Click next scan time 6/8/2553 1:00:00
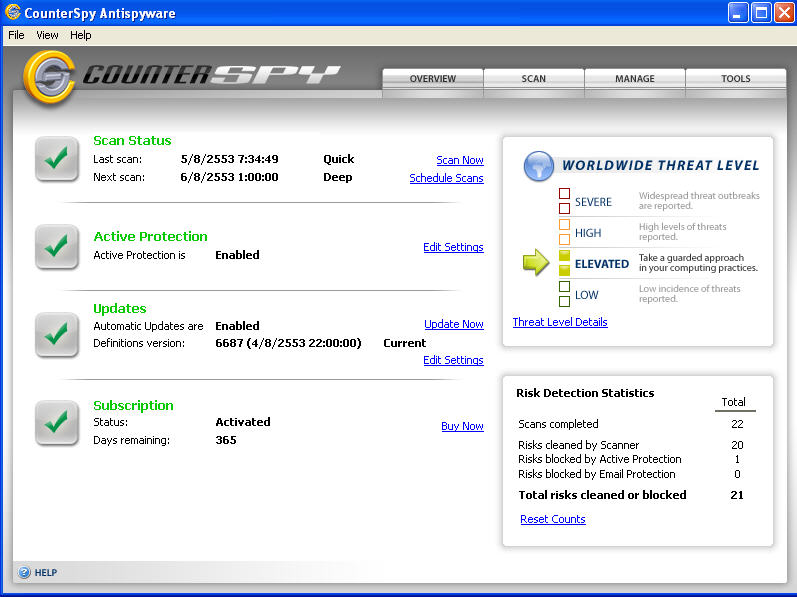This screenshot has height=597, width=797. click(x=229, y=177)
